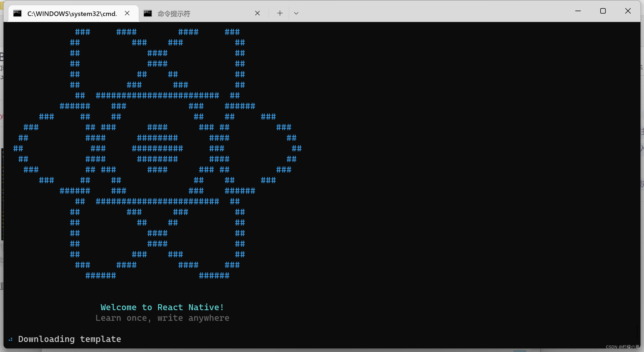Open a new terminal tab with the plus button

pos(280,13)
